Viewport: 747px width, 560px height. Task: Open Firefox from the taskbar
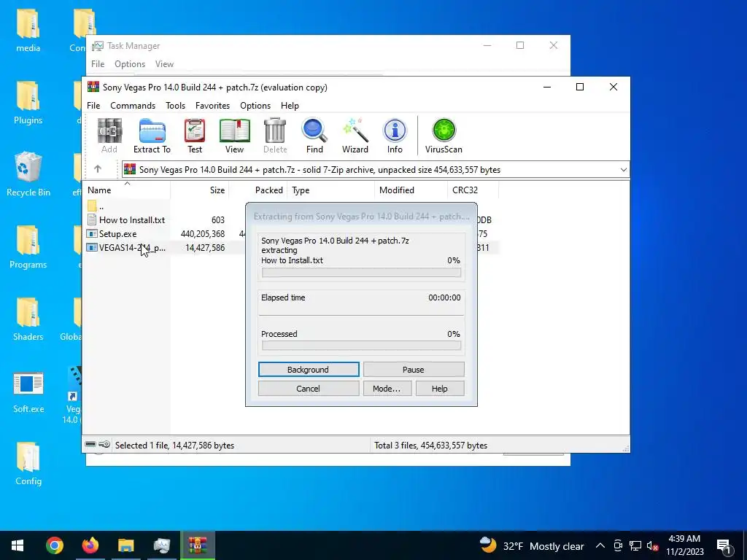pyautogui.click(x=90, y=545)
